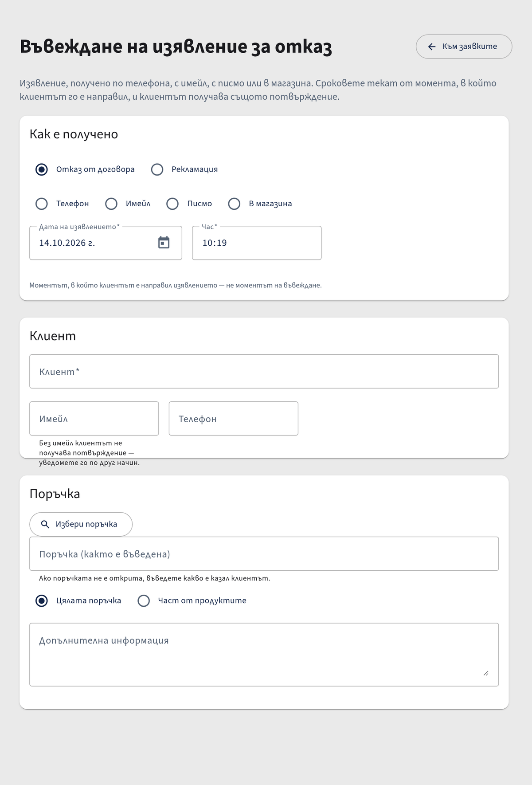Viewport: 532px width, 785px height.
Task: Click the resize handle of Допълнителна информация
Action: 486,673
